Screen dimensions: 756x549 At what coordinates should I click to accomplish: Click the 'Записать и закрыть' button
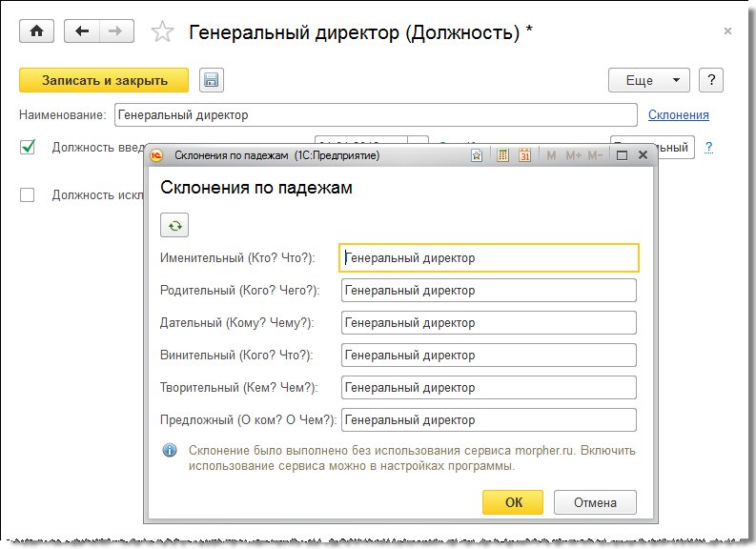[x=104, y=81]
